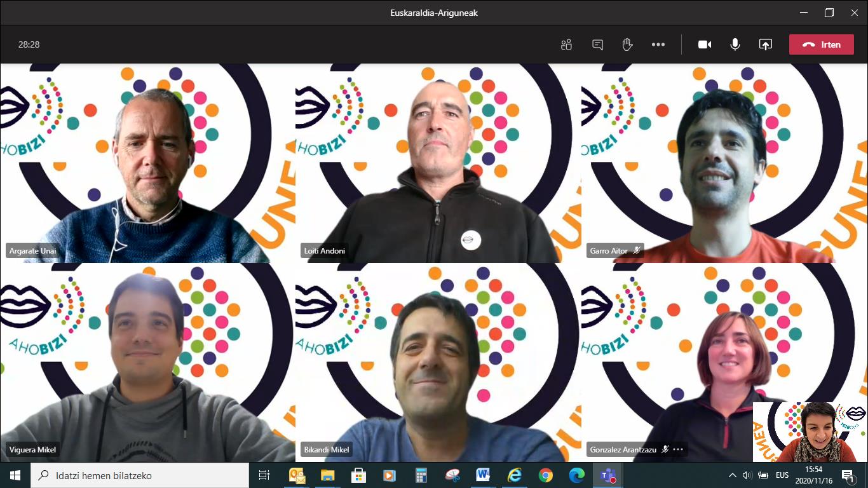Open Outlook from the taskbar
The image size is (868, 488).
click(x=297, y=475)
